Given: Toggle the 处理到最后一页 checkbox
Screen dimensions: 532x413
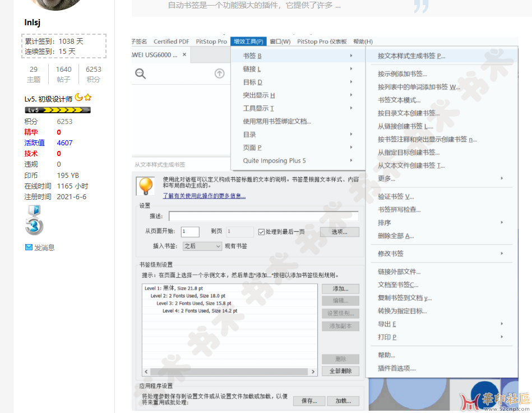Looking at the screenshot, I should pyautogui.click(x=261, y=232).
